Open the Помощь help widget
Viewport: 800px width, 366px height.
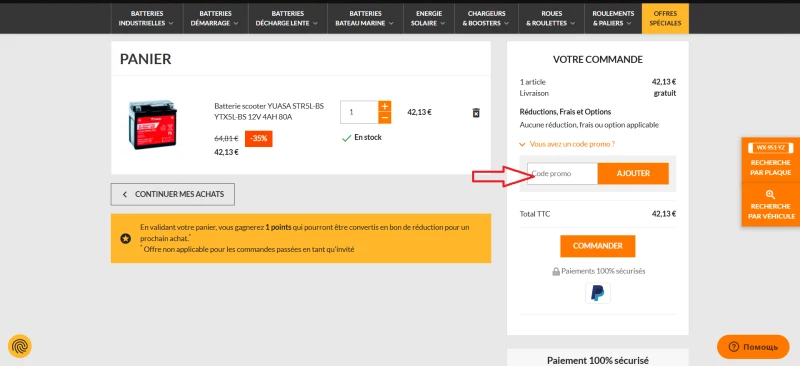pyautogui.click(x=753, y=347)
